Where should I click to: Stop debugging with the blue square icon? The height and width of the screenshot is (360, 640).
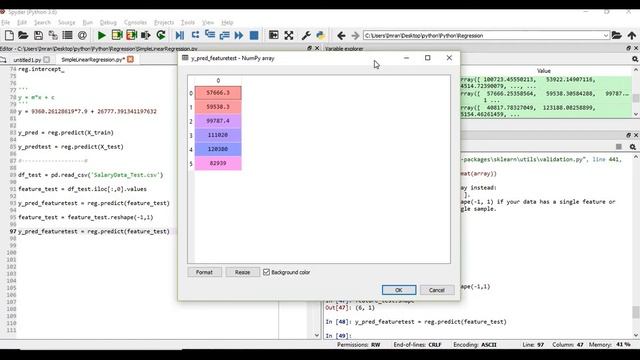pos(254,36)
